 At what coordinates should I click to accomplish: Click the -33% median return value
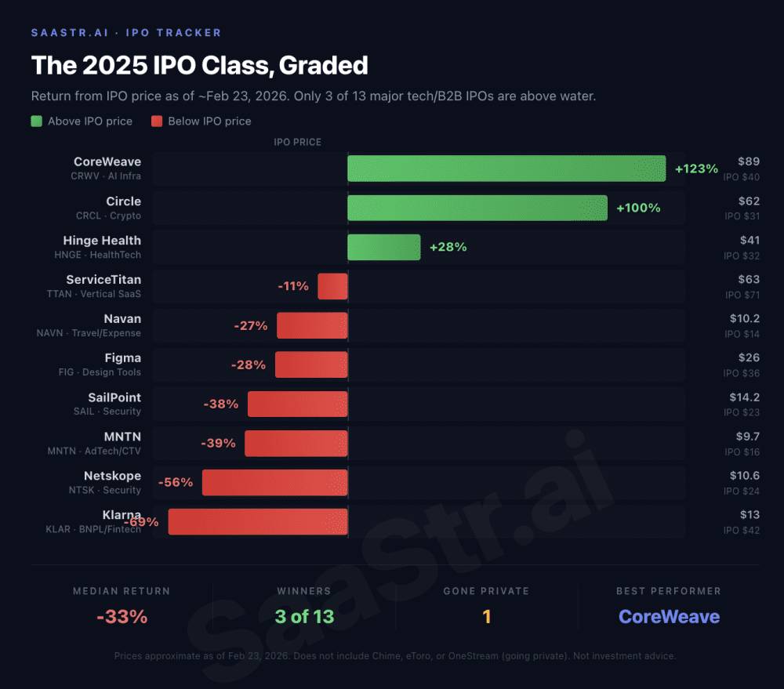122,617
